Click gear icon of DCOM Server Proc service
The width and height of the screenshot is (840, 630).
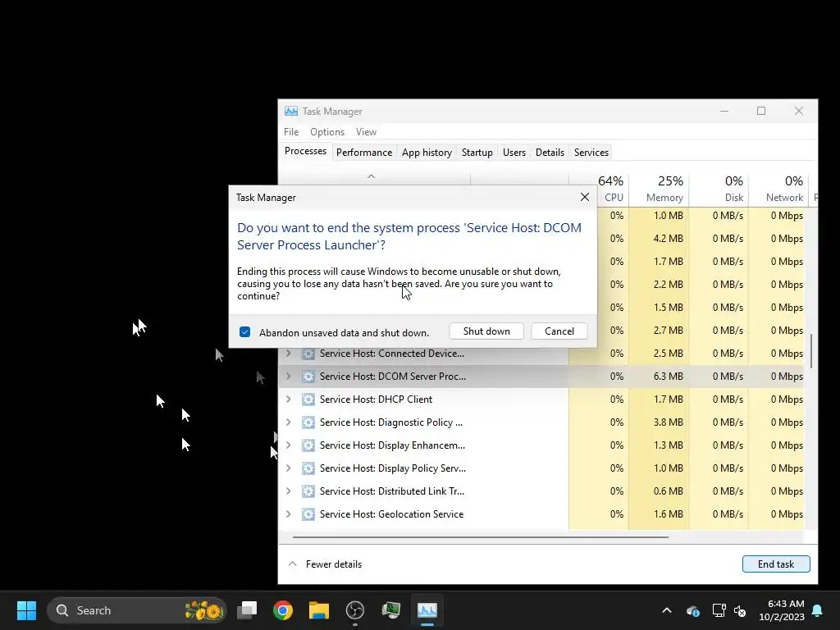[308, 377]
